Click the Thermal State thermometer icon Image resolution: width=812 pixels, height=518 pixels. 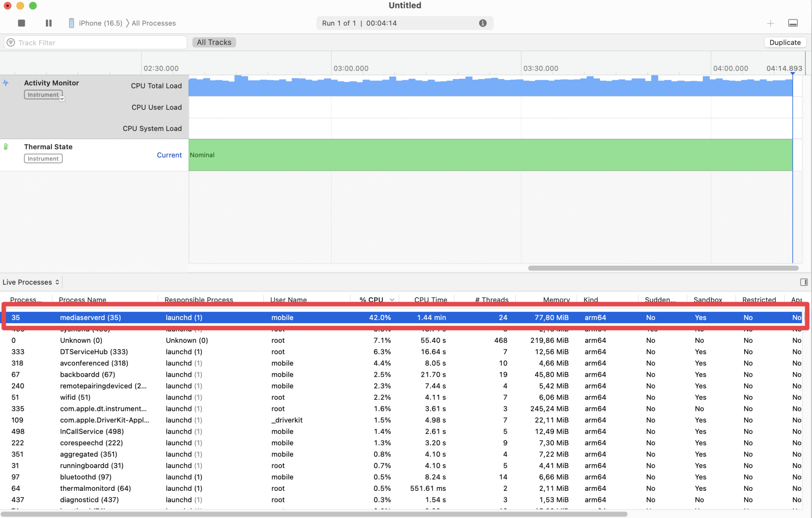point(6,147)
